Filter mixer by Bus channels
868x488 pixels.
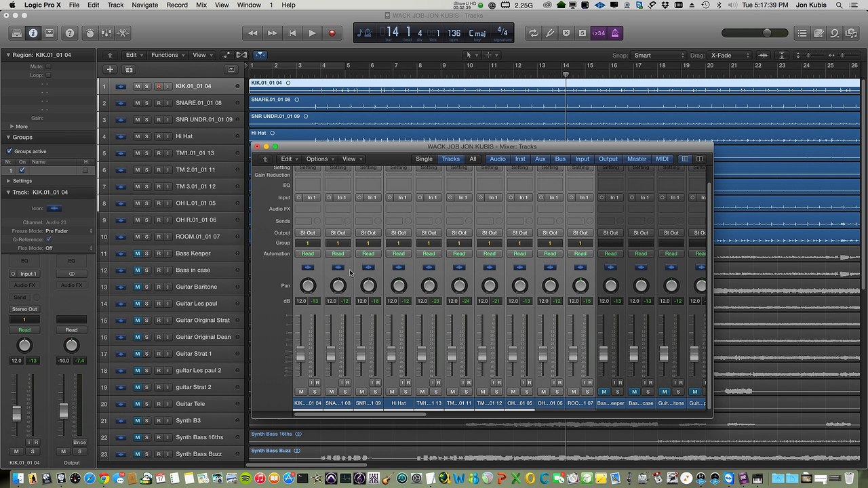[560, 159]
